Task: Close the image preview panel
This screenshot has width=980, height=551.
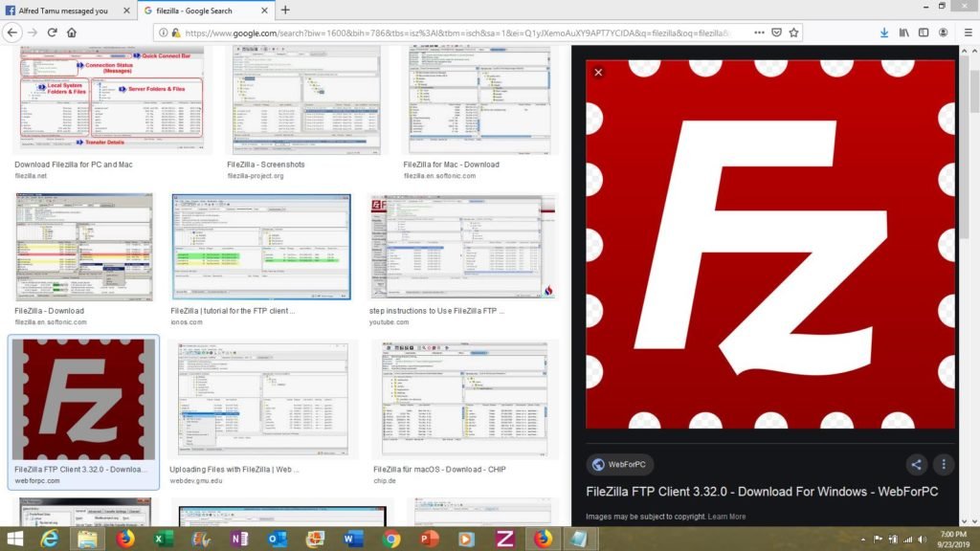Action: (598, 73)
